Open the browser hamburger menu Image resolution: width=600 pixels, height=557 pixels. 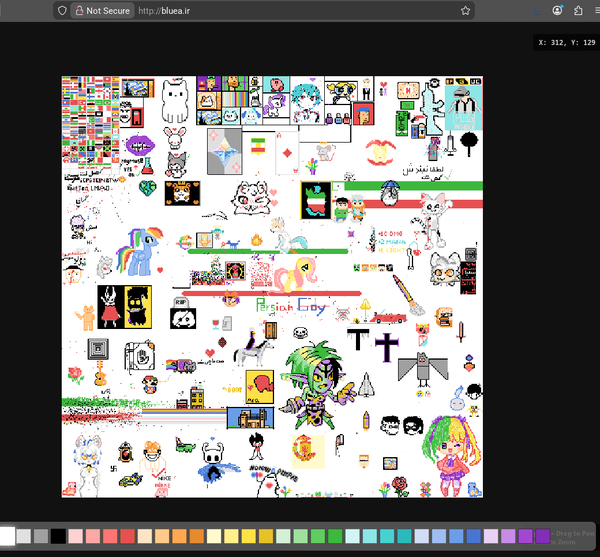click(597, 11)
